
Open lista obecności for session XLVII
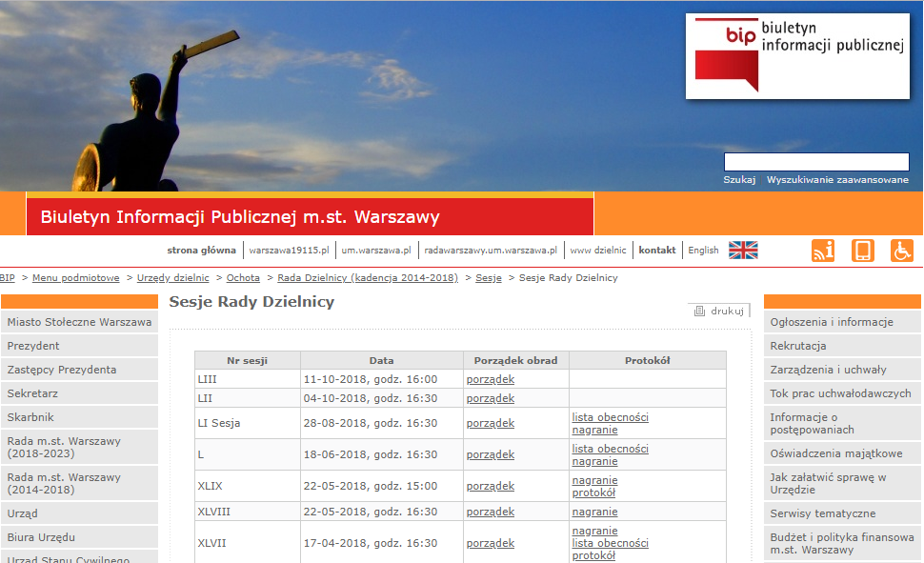[610, 543]
